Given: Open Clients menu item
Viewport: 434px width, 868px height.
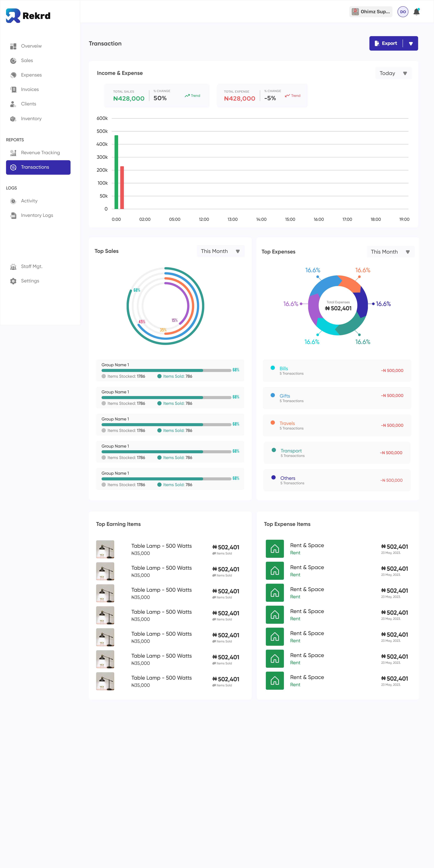Looking at the screenshot, I should tap(28, 104).
